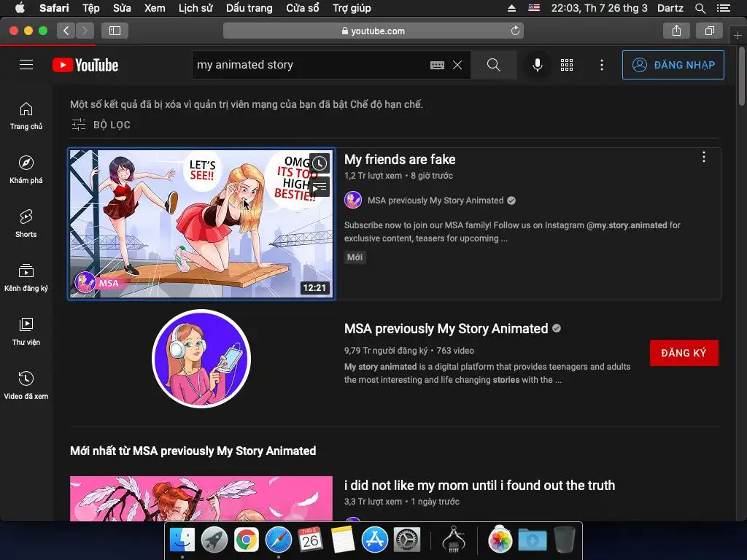Open the Sửa menu
Viewport: 747px width, 560px height.
coord(122,8)
